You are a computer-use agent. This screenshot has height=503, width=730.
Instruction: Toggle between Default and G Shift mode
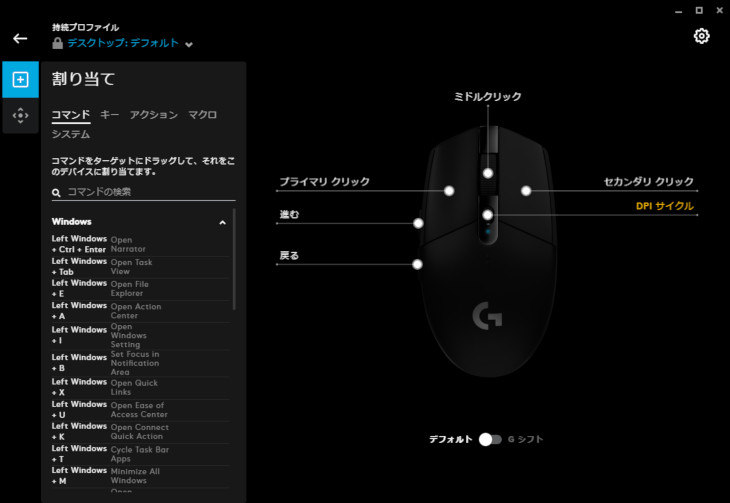pos(490,439)
